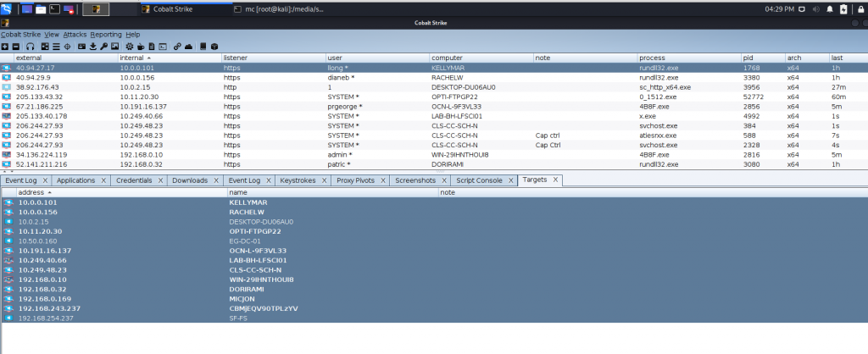Launch the terminal emulator from the Kali panel
This screenshot has width=868, height=354.
tap(55, 8)
